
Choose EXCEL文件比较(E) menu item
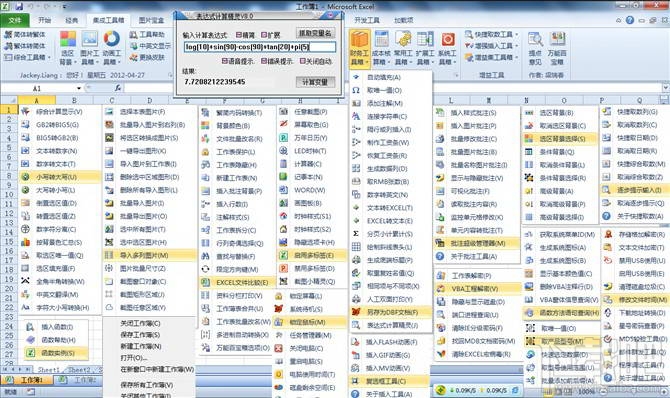tap(238, 282)
